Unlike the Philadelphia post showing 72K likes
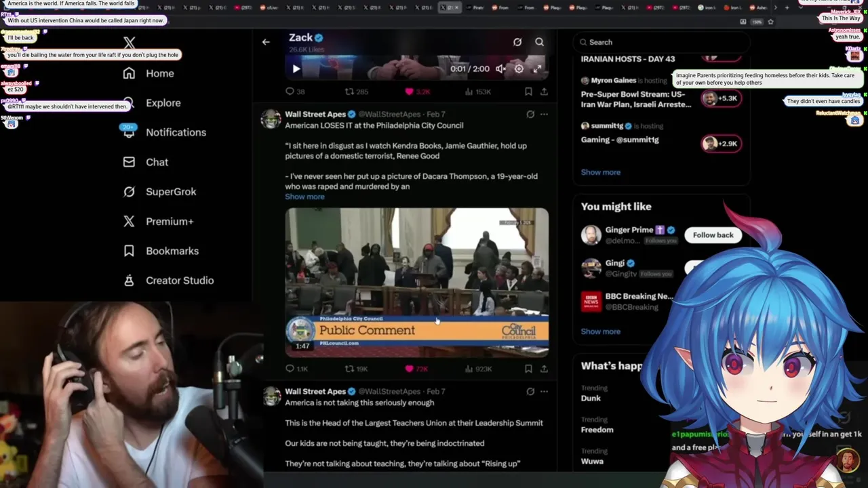 [x=416, y=369]
